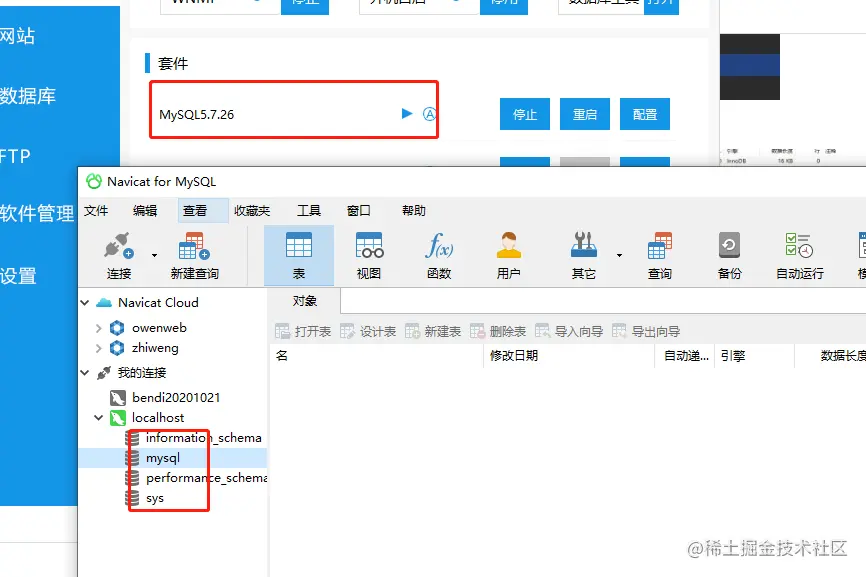Open the 收藏夹 menu

tap(252, 210)
